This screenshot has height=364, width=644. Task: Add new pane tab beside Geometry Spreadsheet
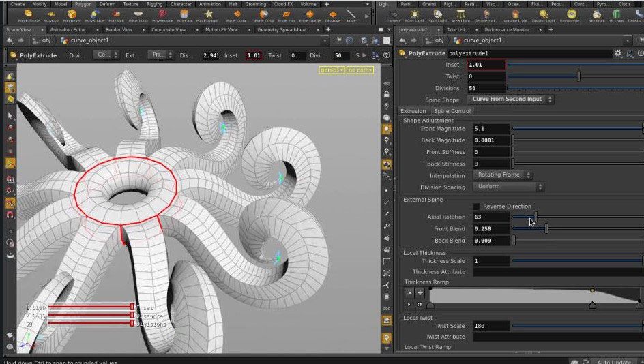click(x=328, y=30)
